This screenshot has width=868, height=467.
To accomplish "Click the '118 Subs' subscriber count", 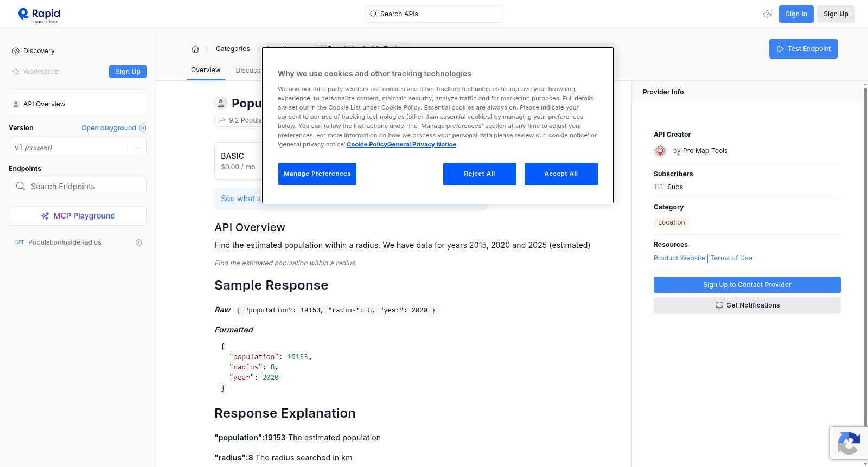I will 668,187.
